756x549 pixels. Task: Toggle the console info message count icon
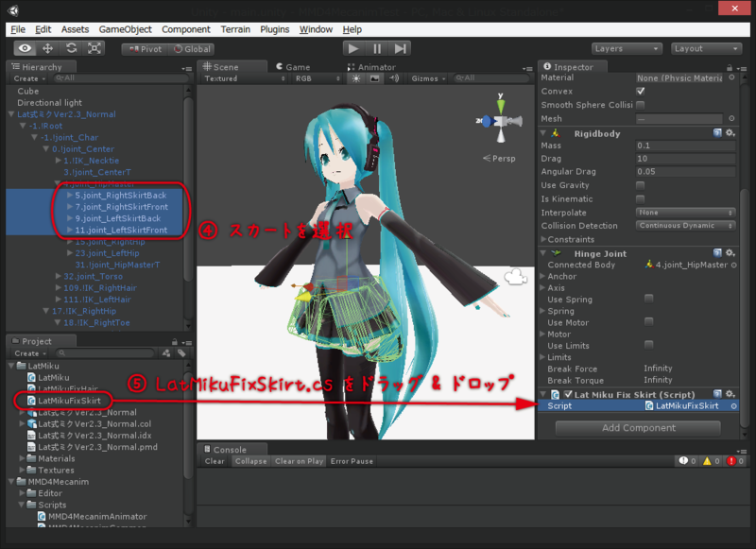(x=687, y=461)
